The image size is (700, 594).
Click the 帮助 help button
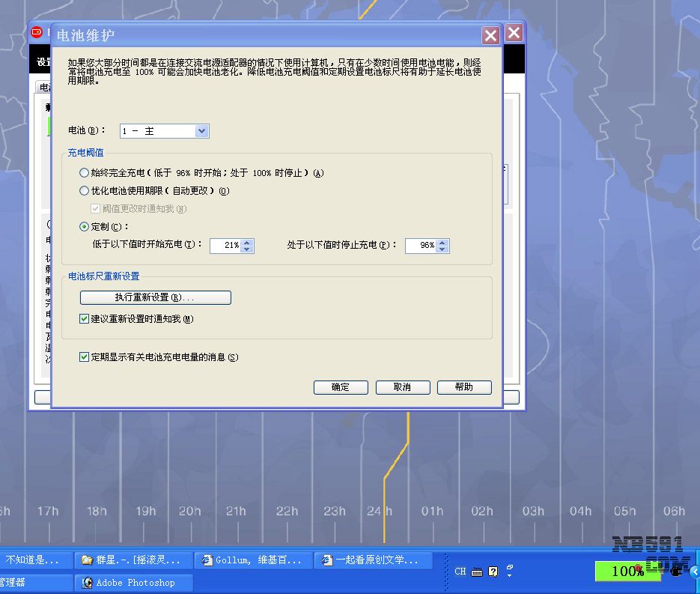[463, 387]
